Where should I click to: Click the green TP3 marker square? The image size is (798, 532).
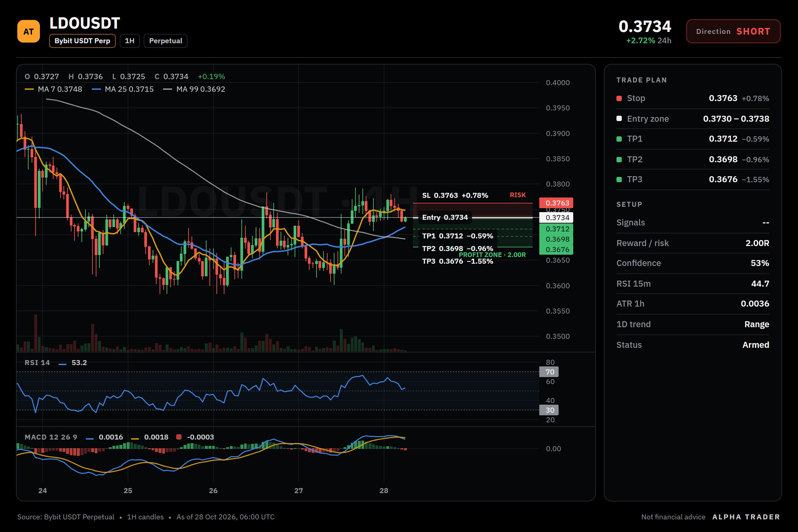[619, 180]
